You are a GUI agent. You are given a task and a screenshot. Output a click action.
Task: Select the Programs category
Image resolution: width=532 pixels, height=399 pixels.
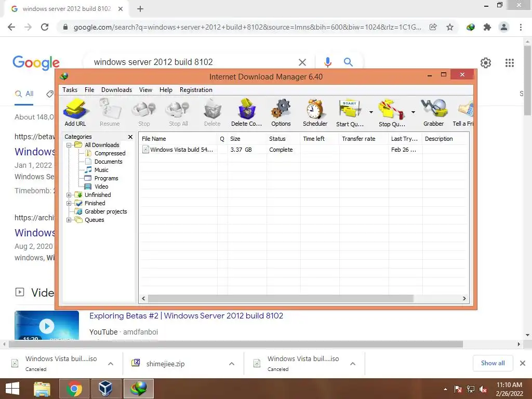tap(106, 179)
